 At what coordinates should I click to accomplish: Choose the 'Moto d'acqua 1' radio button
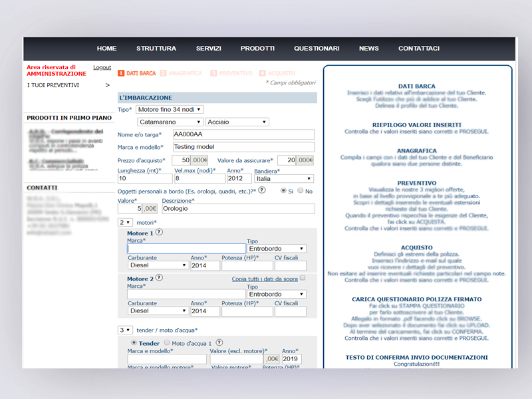pos(167,343)
